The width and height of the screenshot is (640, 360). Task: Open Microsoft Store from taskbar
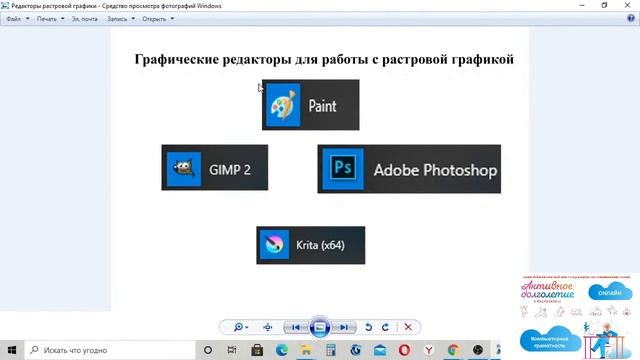coord(257,350)
